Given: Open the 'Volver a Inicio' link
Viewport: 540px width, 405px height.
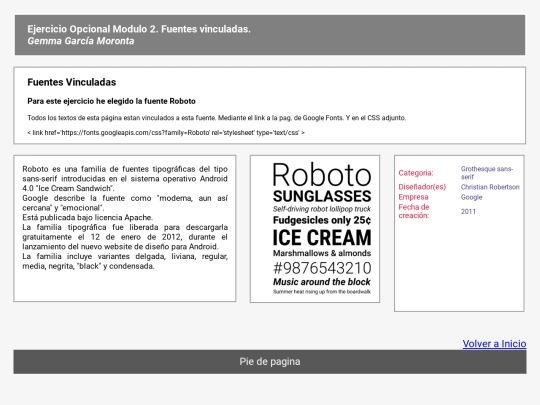Looking at the screenshot, I should (494, 344).
